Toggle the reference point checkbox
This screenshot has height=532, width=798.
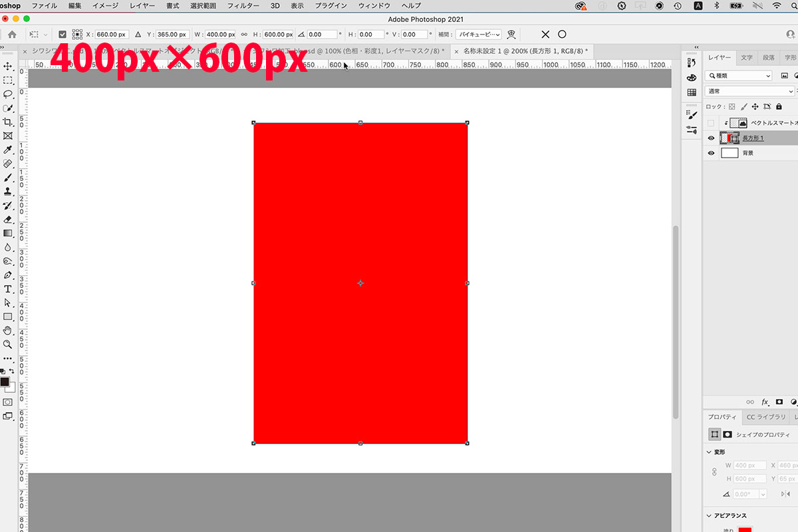pos(63,35)
